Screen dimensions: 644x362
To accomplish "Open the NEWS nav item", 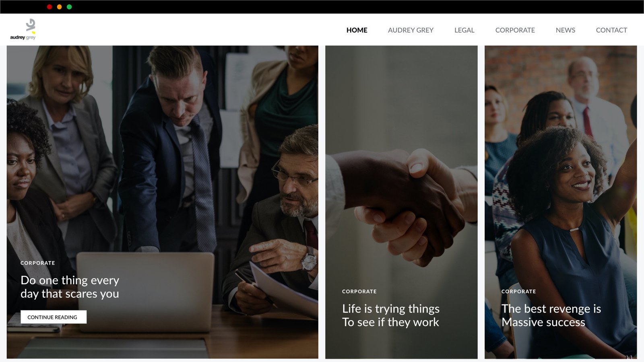I will tap(565, 30).
